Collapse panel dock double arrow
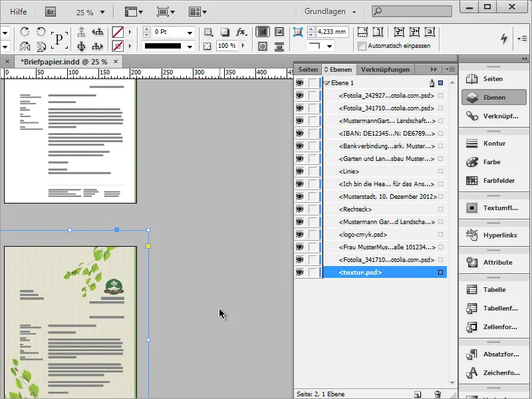The height and width of the screenshot is (399, 532). [x=525, y=59]
